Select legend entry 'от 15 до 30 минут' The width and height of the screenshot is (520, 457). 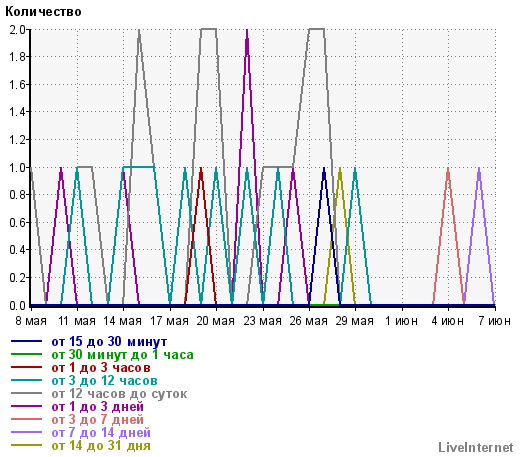tap(109, 342)
